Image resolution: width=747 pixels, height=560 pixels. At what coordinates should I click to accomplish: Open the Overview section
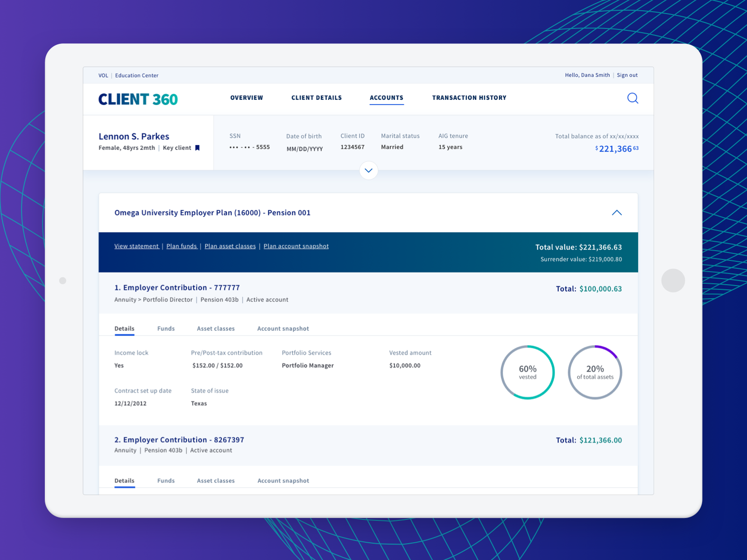pos(247,98)
